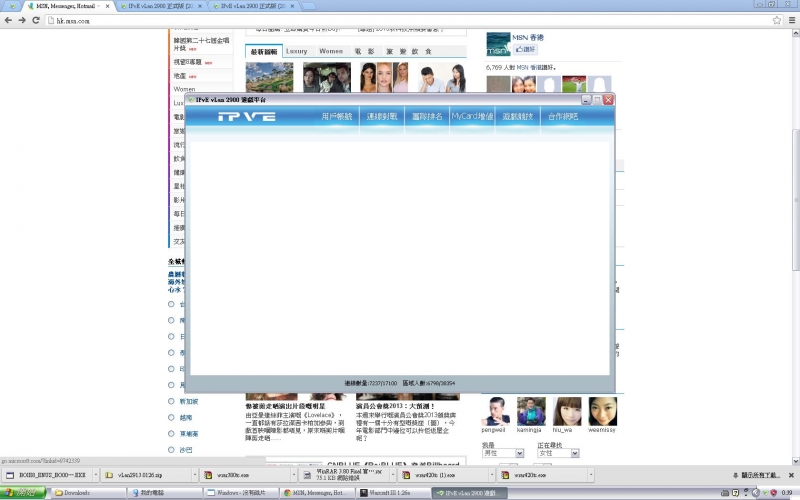Expand options arrow for vLan2913.0126.zip download
This screenshot has width=800, height=500.
coord(195,475)
